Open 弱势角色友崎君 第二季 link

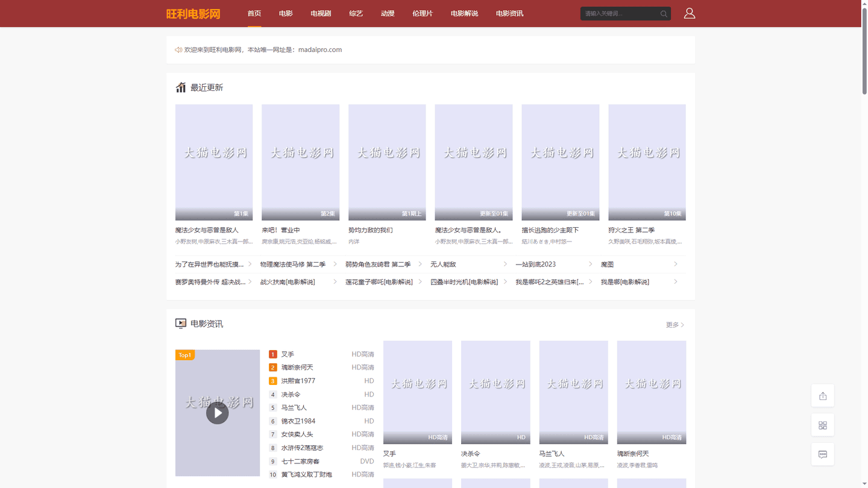[378, 264]
